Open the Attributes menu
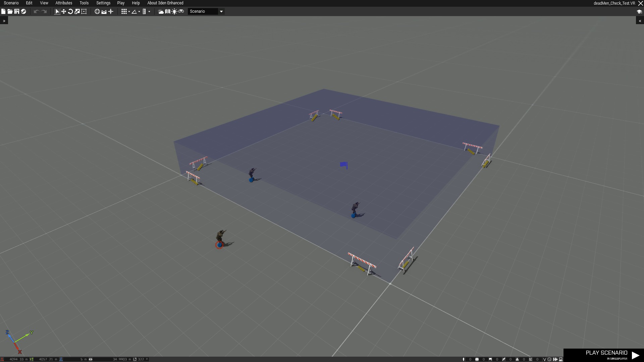 click(64, 3)
